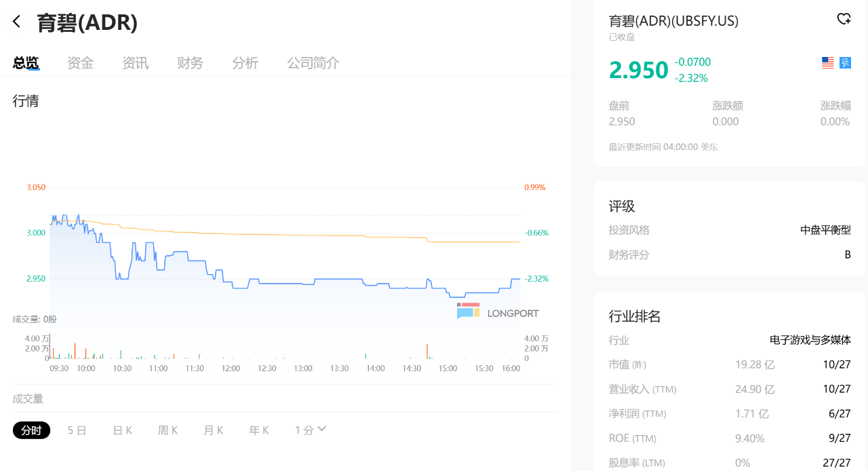Click the 最近更新时间 04:00:00 美东 text
Viewport: 868px width, 471px height.
point(663,147)
